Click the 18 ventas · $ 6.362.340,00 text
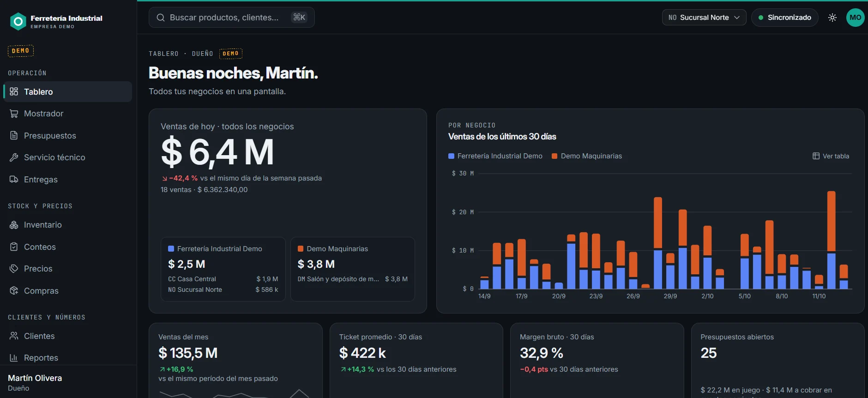 204,190
